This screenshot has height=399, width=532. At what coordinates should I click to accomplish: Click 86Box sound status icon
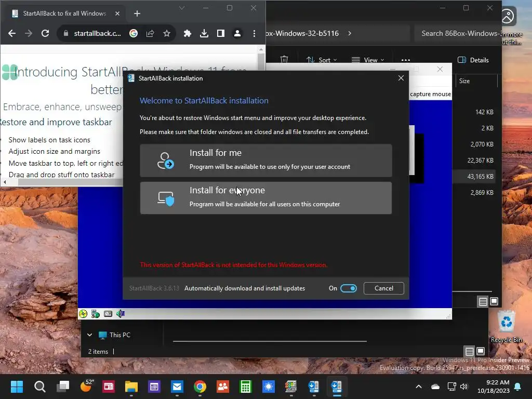click(121, 314)
